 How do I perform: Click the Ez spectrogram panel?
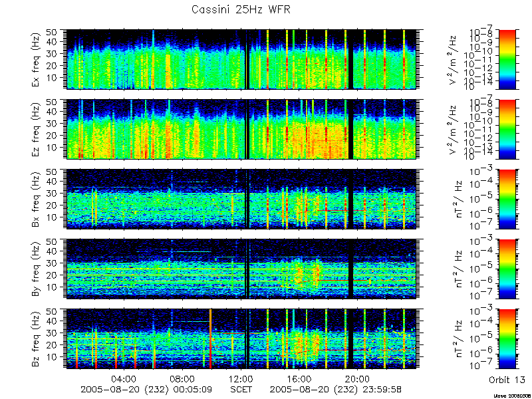point(241,129)
